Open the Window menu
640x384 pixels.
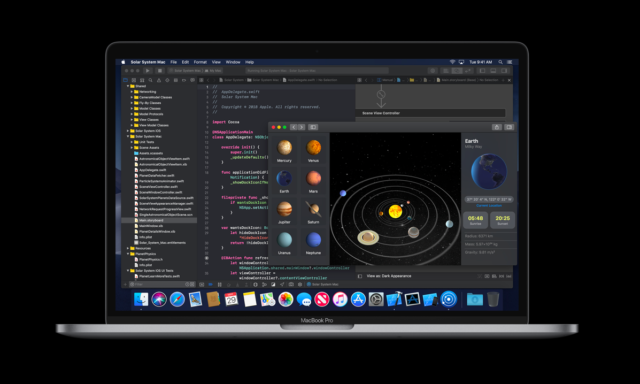click(233, 62)
